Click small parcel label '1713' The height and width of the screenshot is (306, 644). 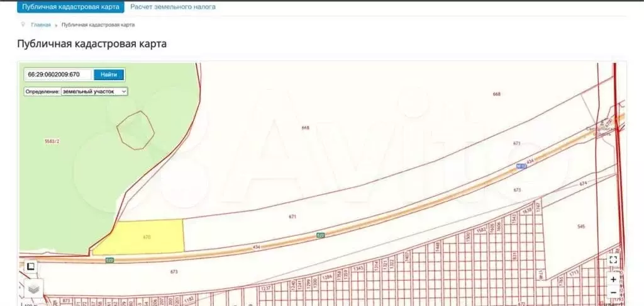tap(574, 272)
